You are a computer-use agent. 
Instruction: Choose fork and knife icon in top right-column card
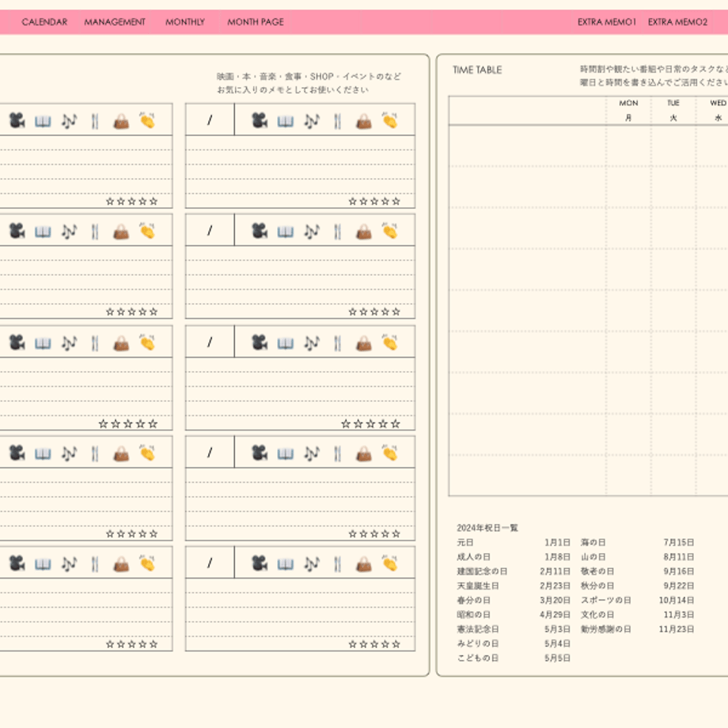click(x=338, y=121)
